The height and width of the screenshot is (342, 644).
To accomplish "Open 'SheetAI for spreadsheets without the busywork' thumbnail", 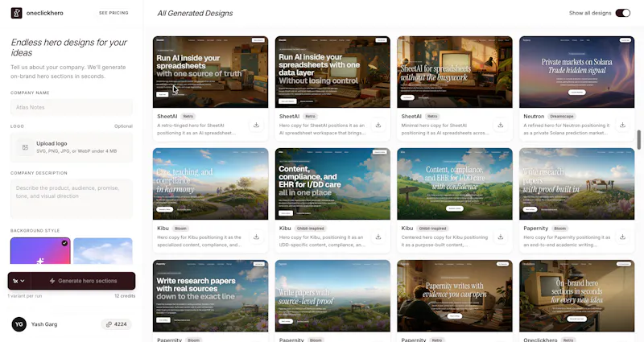I will coord(455,72).
